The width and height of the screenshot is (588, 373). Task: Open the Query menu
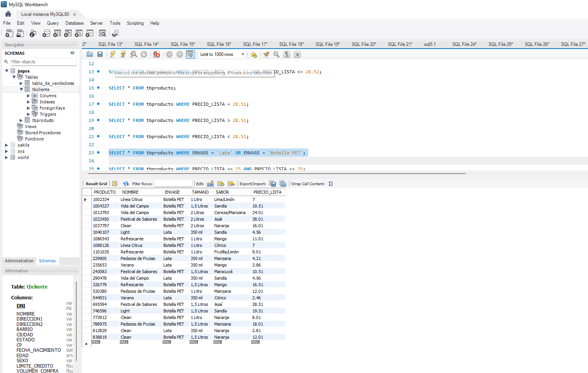[53, 23]
